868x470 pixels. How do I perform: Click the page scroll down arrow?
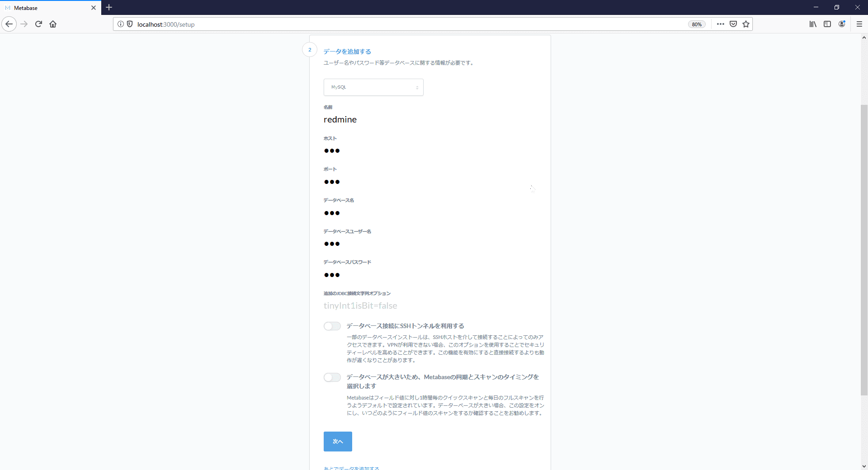pyautogui.click(x=864, y=466)
